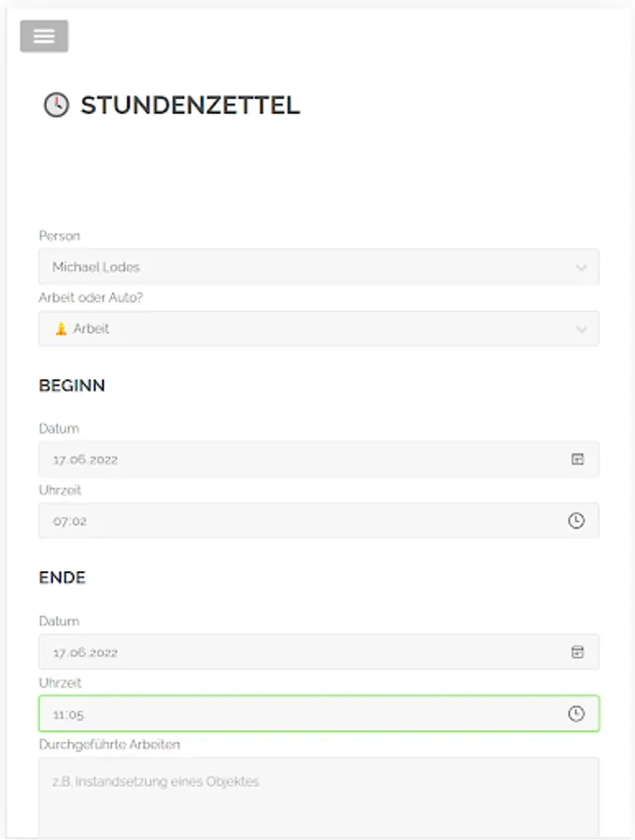Viewport: 635px width, 840px height.
Task: Click the Arbeit worker cone icon
Action: pos(62,329)
